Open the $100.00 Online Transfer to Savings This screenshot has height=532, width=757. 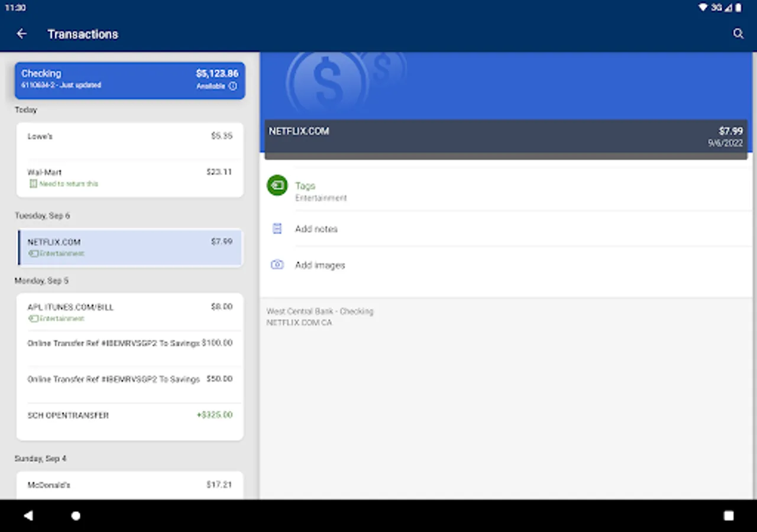coord(130,348)
